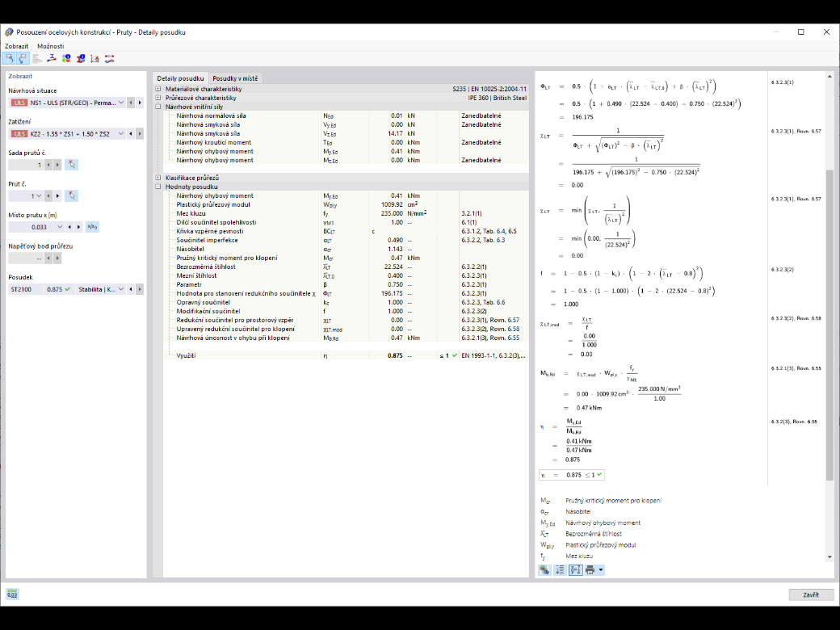Select the Pružný kritický moment pro klopení row
Image resolution: width=840 pixels, height=630 pixels.
346,258
